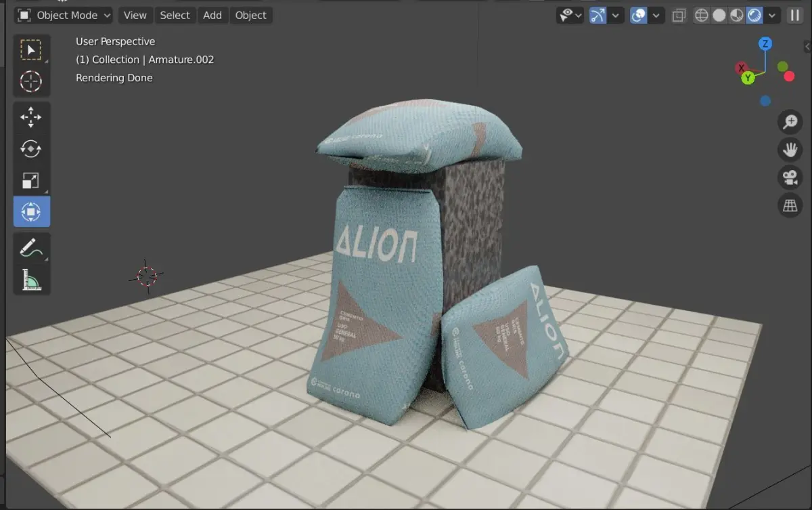This screenshot has width=812, height=510.
Task: Switch to Material Preview shading
Action: coord(737,15)
